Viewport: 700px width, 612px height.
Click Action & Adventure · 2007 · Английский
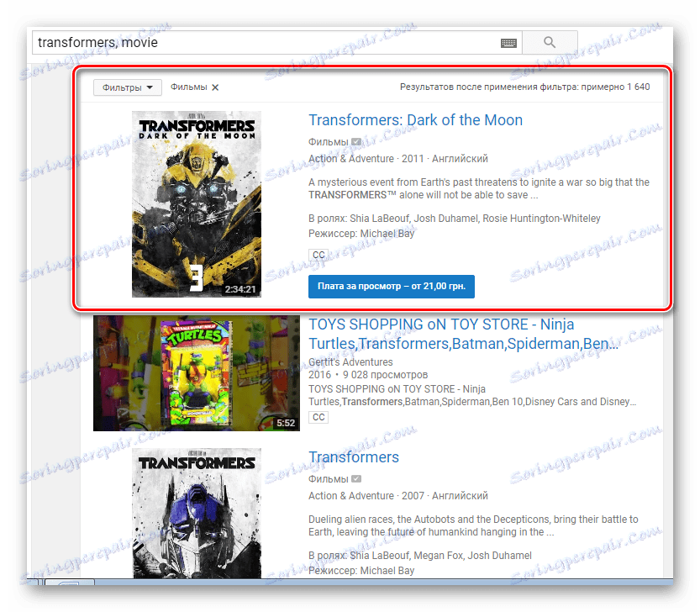pos(398,496)
